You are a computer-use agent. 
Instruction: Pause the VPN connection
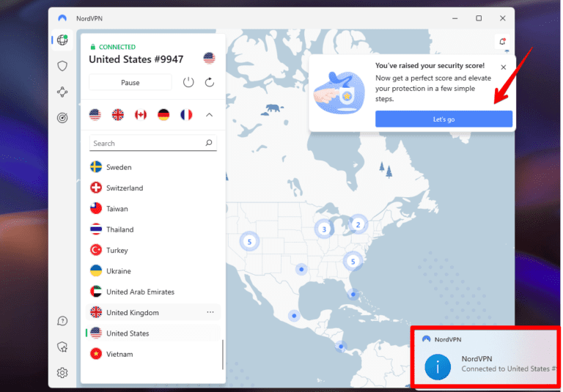130,83
